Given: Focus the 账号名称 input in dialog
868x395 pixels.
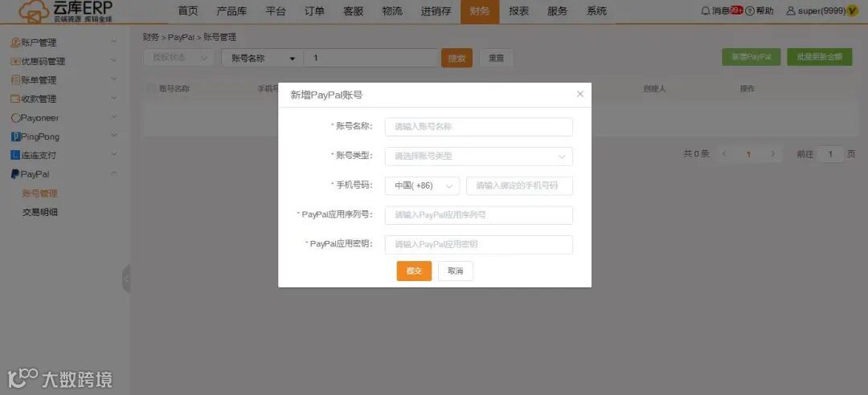Looking at the screenshot, I should point(479,127).
